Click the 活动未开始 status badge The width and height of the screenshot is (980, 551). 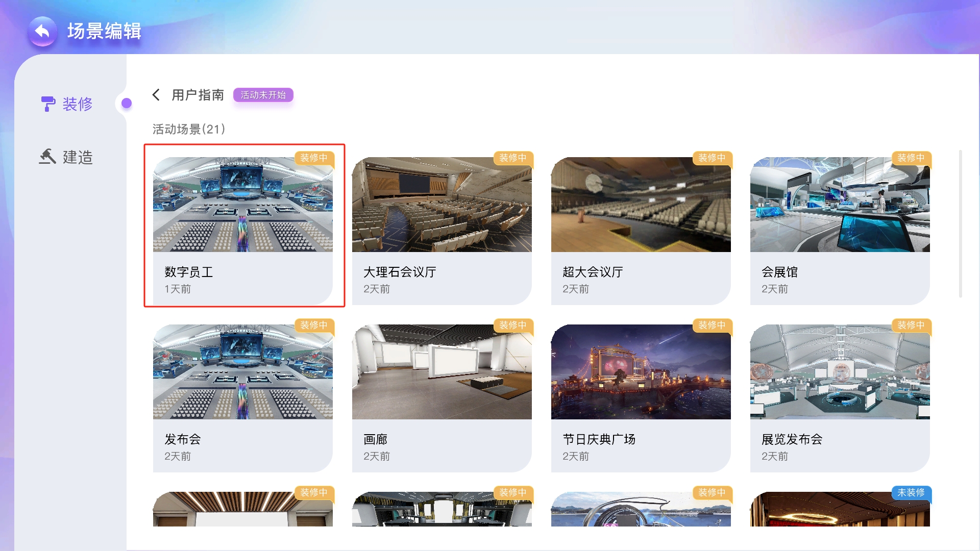point(263,95)
